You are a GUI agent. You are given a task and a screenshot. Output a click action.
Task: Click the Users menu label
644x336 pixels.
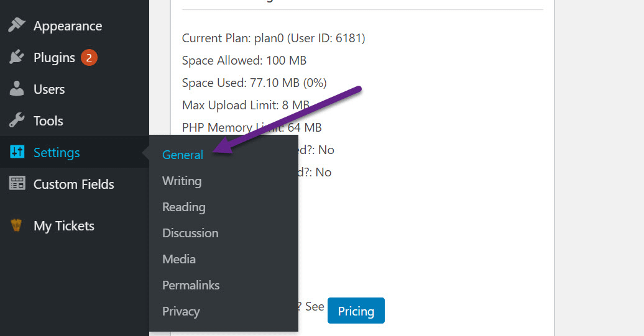click(x=49, y=89)
